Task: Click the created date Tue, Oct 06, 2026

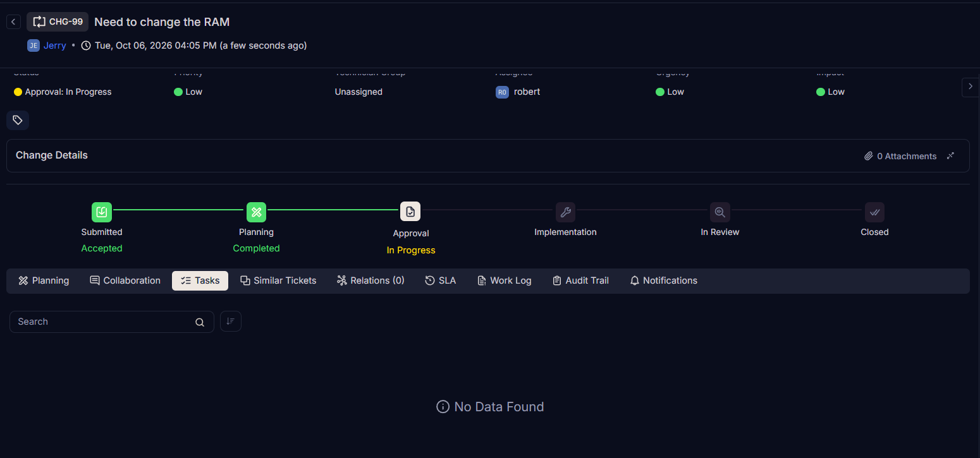Action: [x=156, y=45]
